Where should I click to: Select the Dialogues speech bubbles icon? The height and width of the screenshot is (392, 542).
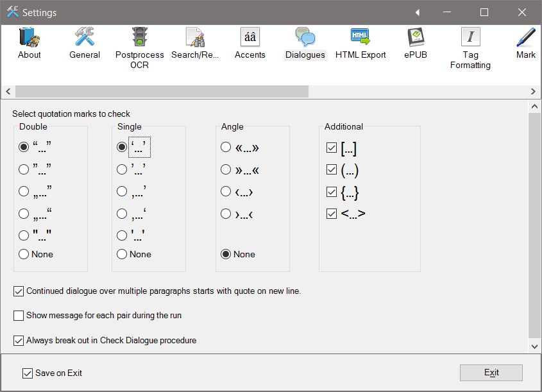(305, 37)
